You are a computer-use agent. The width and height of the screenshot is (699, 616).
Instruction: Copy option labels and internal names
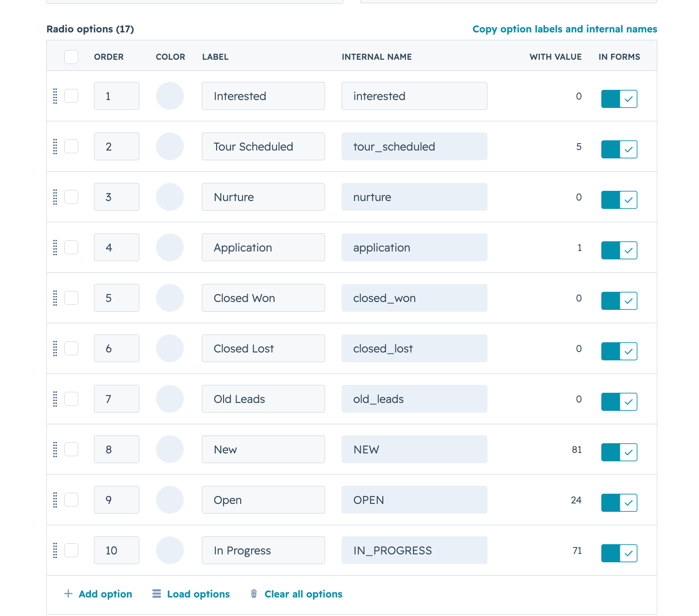565,29
